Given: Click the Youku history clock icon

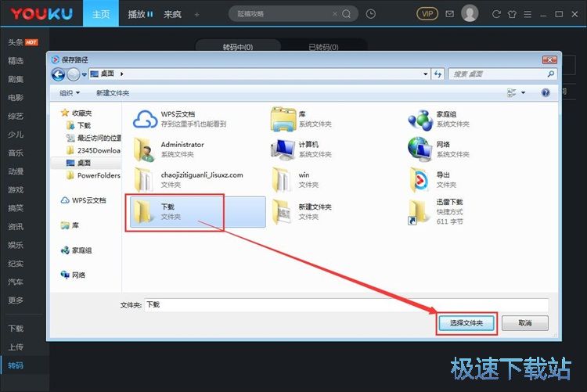Looking at the screenshot, I should pos(371,14).
